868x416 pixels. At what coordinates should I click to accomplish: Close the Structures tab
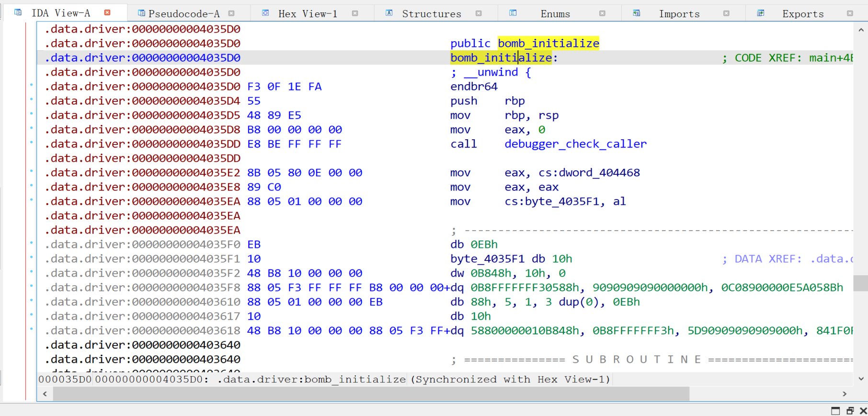[x=479, y=13]
